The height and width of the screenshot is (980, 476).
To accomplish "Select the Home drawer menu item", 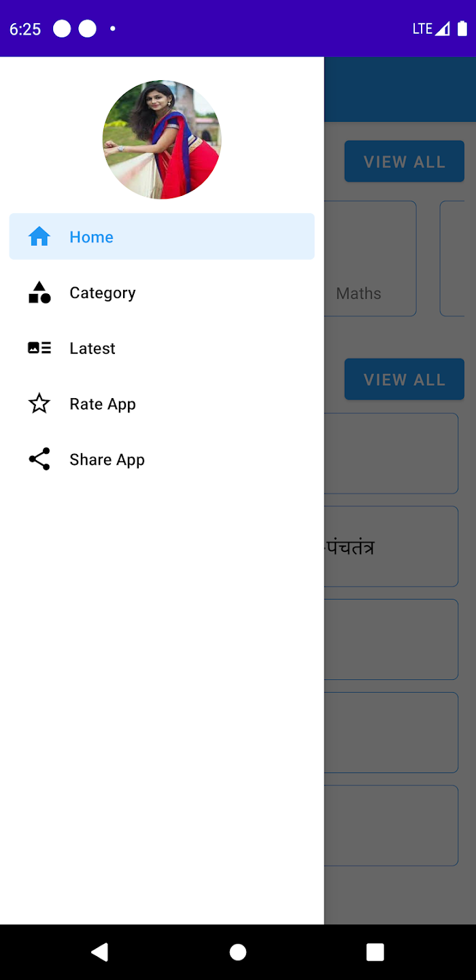I will tap(162, 236).
